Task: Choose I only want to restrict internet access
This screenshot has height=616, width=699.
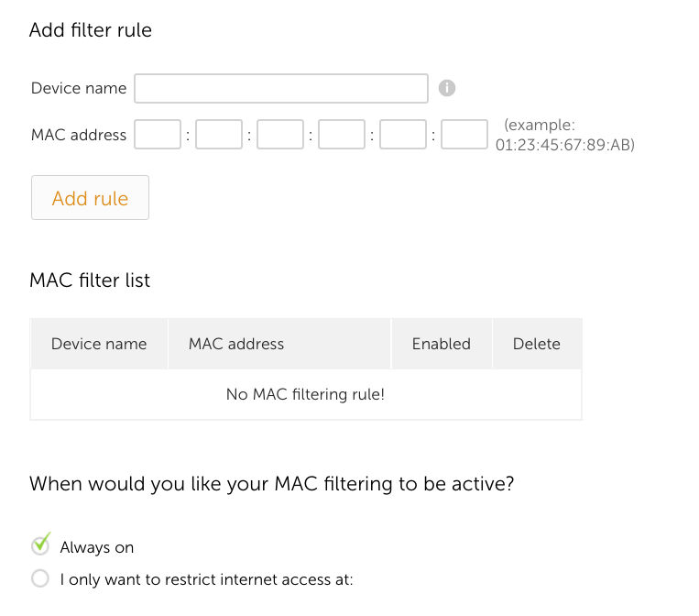Action: coord(40,578)
